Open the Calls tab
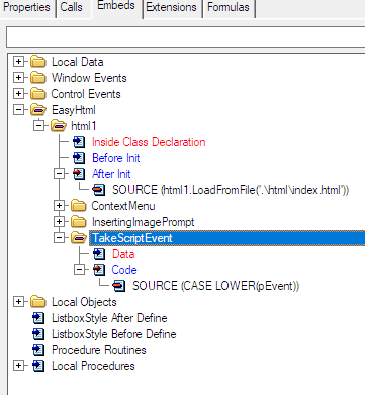 tap(72, 7)
